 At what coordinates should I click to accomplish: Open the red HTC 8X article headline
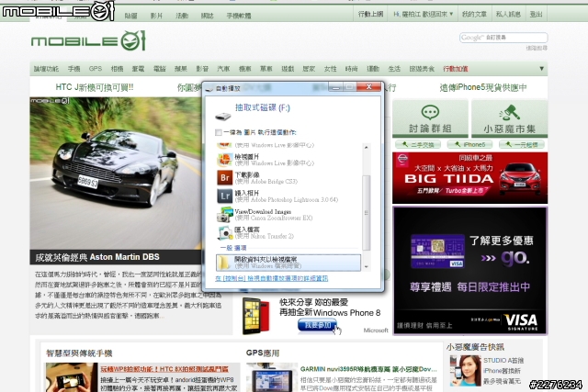164,369
